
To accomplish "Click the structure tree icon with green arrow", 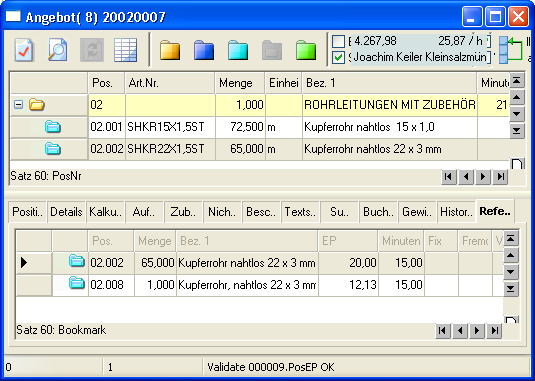I will point(510,50).
